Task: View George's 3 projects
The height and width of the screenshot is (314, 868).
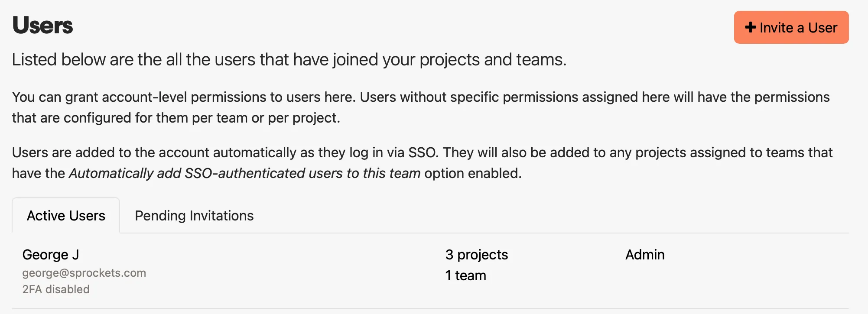Action: (x=476, y=255)
